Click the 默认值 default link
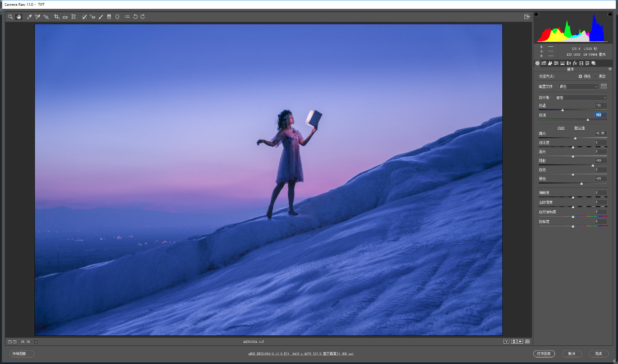The height and width of the screenshot is (364, 618). [x=580, y=128]
